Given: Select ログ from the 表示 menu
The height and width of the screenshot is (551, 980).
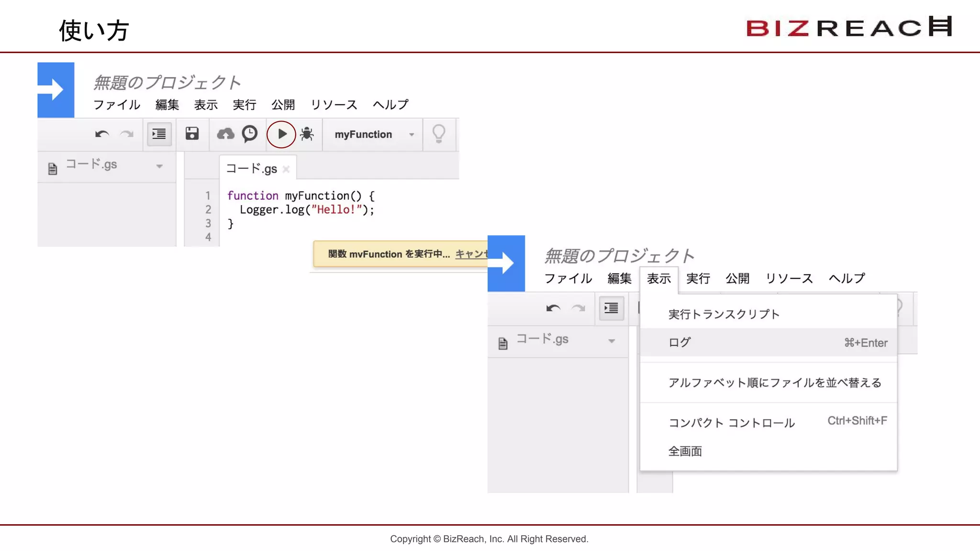Looking at the screenshot, I should point(679,342).
